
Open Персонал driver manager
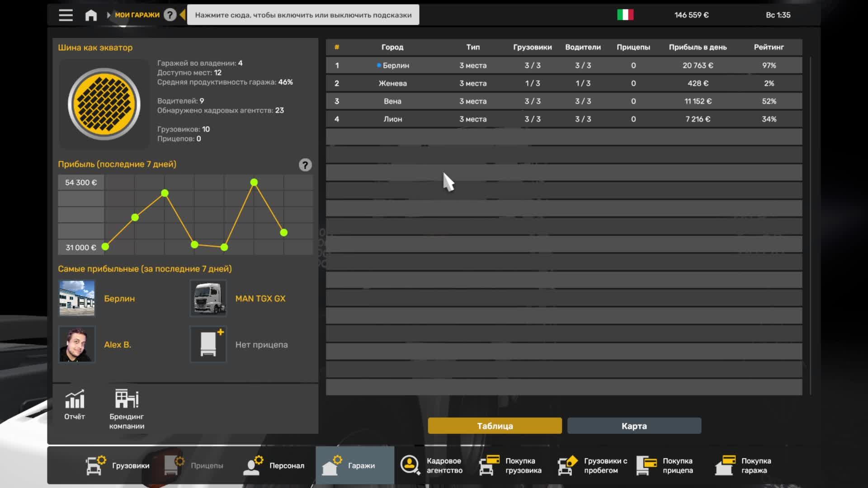point(274,465)
